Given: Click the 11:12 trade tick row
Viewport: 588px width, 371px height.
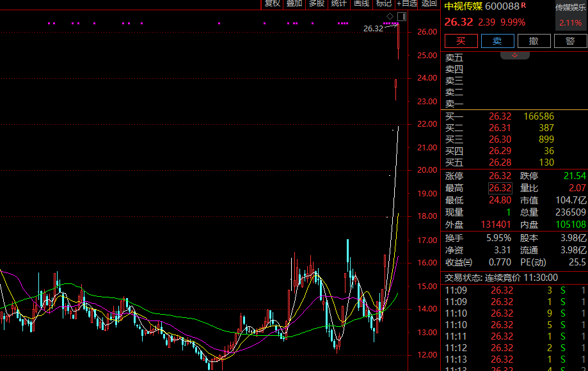Looking at the screenshot, I should click(514, 348).
